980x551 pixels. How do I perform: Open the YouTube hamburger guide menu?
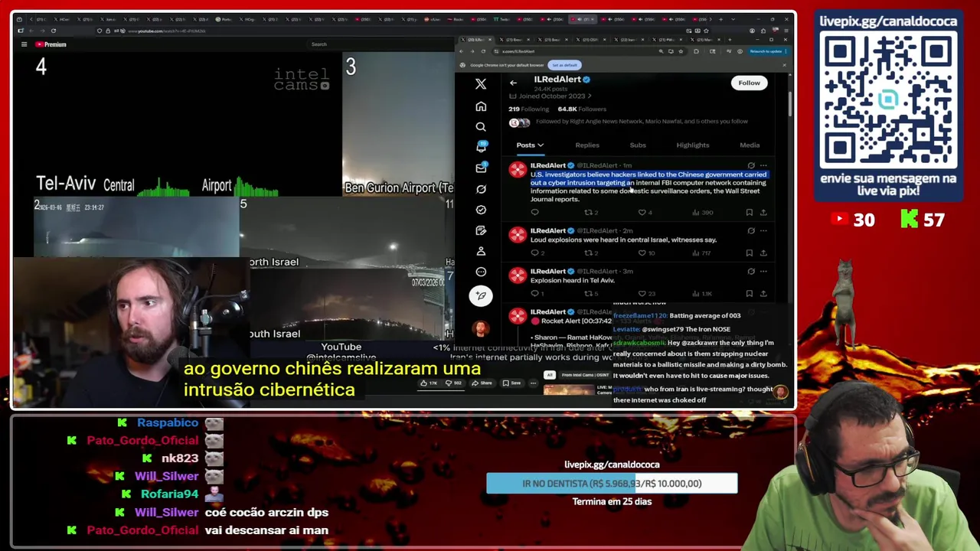click(24, 44)
